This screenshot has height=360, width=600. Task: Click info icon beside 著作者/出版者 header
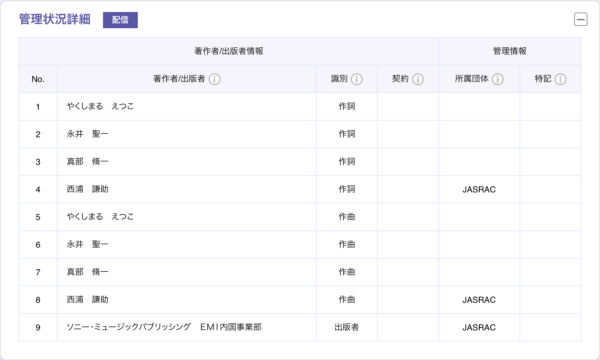tap(214, 79)
